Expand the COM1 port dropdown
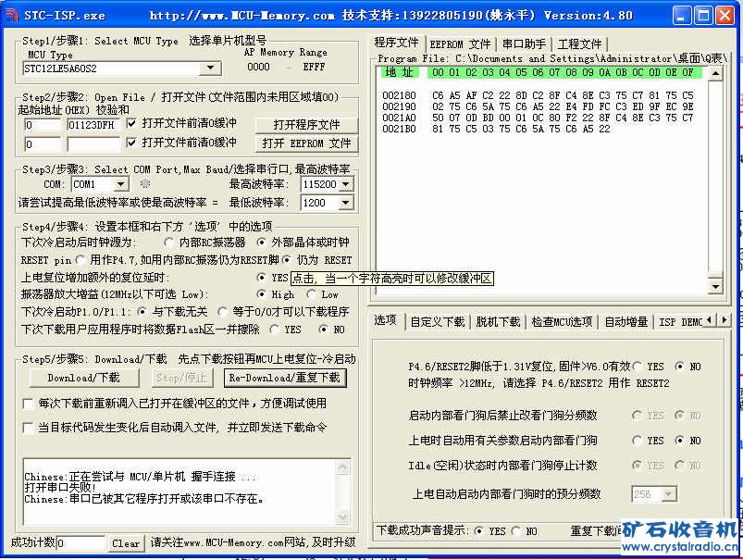743x560 pixels. pyautogui.click(x=121, y=184)
